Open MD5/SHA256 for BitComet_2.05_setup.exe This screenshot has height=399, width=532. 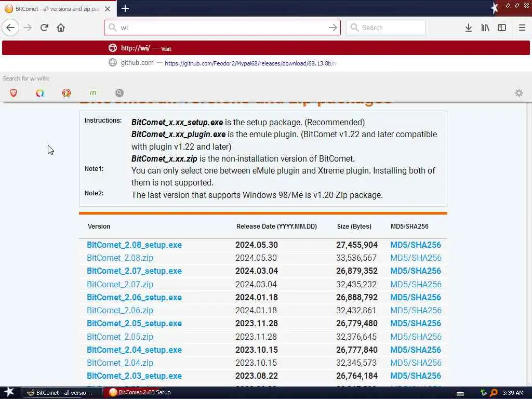(416, 324)
